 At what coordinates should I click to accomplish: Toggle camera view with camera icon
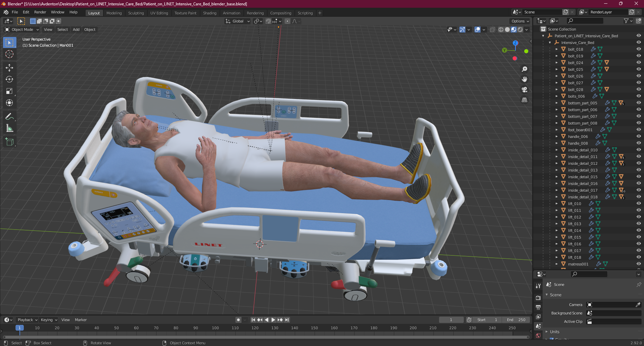(524, 90)
